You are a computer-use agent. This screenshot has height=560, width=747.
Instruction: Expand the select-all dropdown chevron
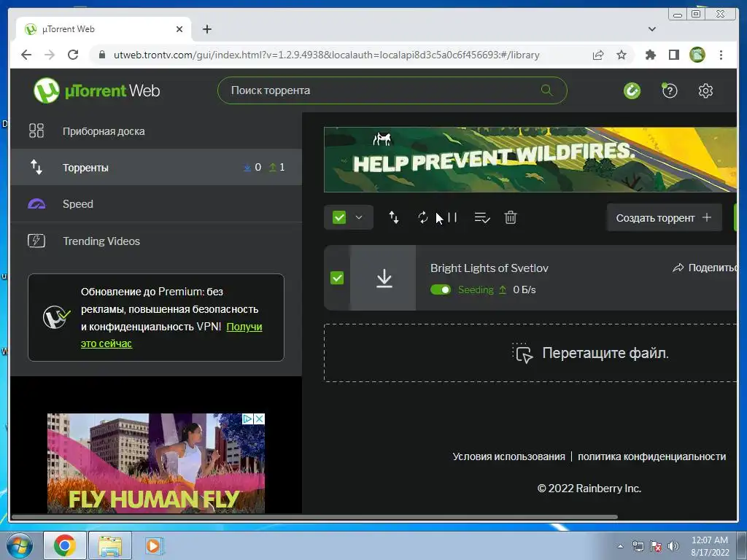[359, 217]
